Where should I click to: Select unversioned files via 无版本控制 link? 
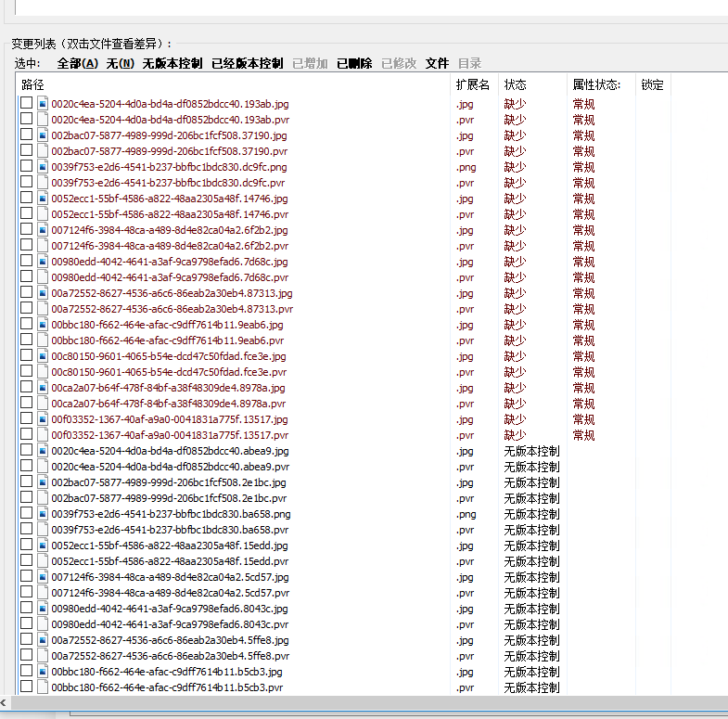172,63
